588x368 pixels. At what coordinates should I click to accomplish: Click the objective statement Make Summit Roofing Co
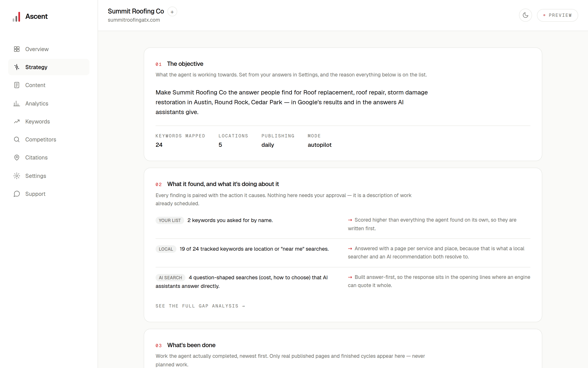[292, 102]
